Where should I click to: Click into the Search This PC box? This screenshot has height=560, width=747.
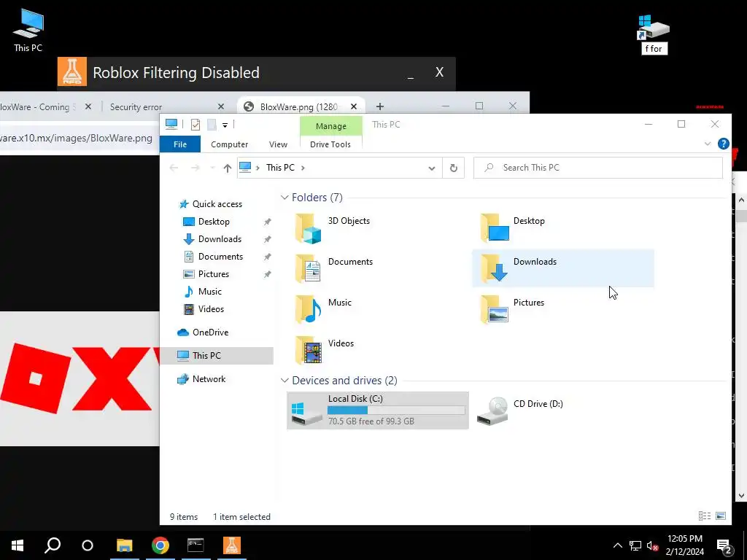tap(598, 168)
